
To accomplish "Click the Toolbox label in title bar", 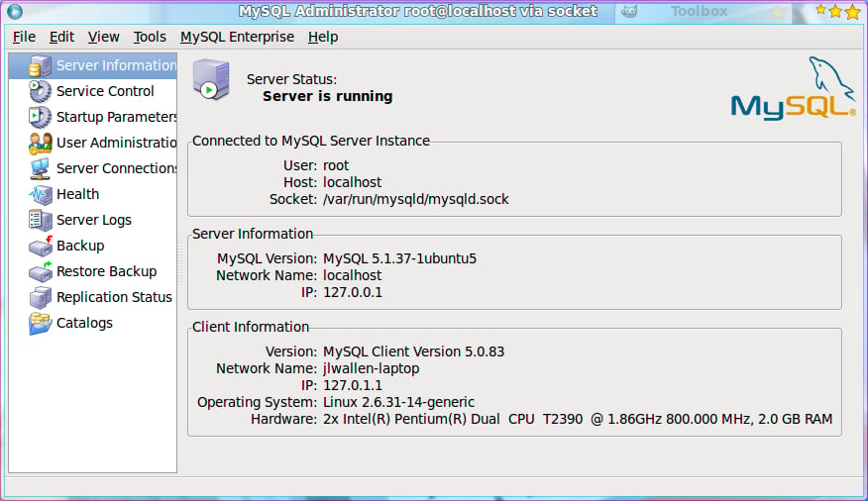I will pyautogui.click(x=699, y=11).
